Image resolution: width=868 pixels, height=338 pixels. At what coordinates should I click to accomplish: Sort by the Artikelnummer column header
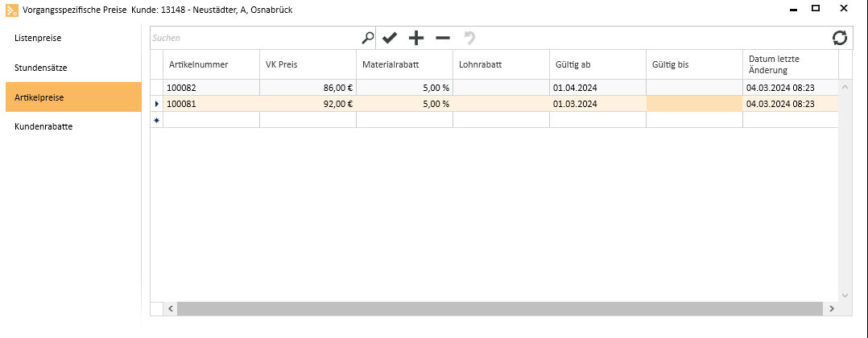click(212, 64)
